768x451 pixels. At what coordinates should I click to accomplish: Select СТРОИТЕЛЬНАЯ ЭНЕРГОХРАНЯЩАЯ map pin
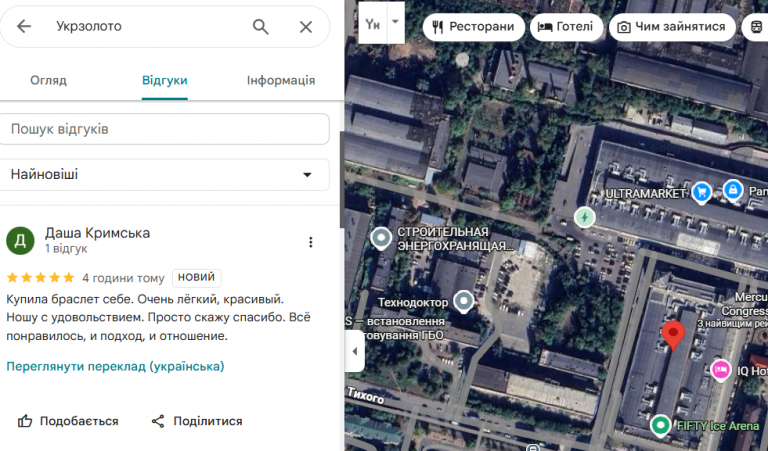click(381, 239)
